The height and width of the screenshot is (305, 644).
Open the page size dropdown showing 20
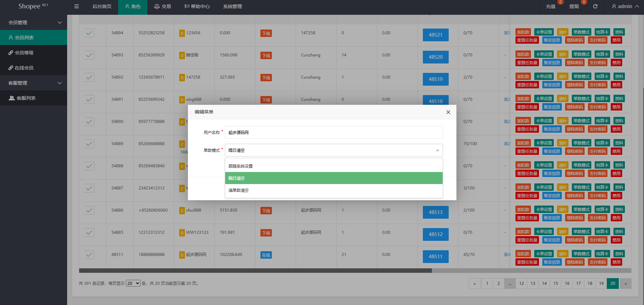coord(133,284)
